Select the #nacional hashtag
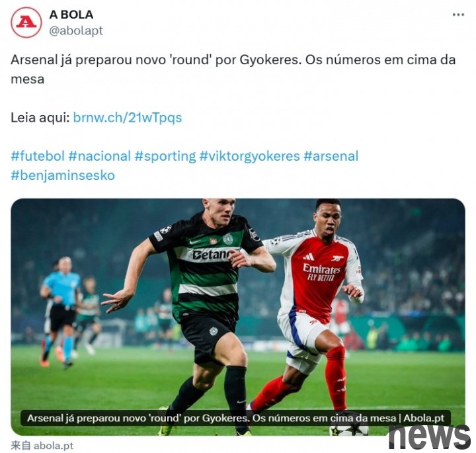The width and height of the screenshot is (476, 453). coord(100,156)
